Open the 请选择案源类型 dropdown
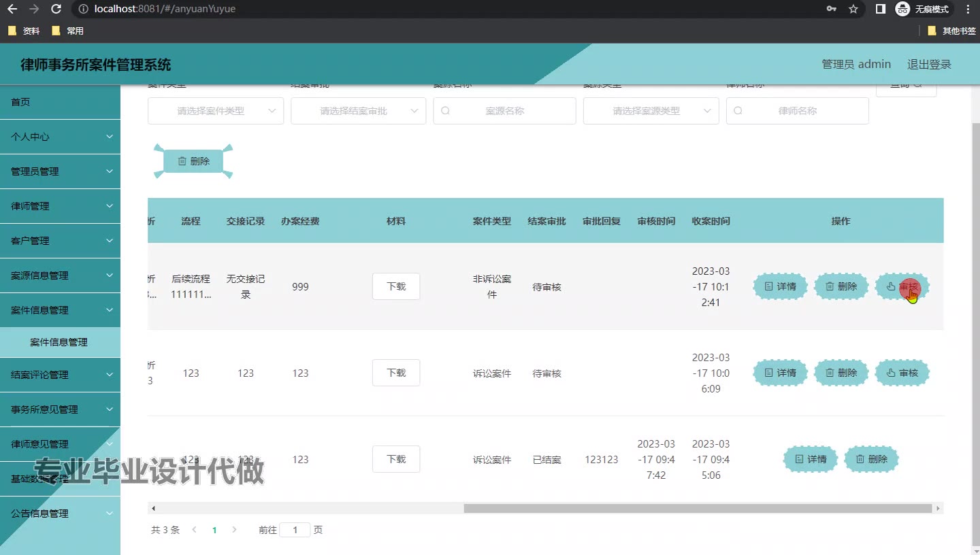Viewport: 980px width, 555px height. coord(651,111)
